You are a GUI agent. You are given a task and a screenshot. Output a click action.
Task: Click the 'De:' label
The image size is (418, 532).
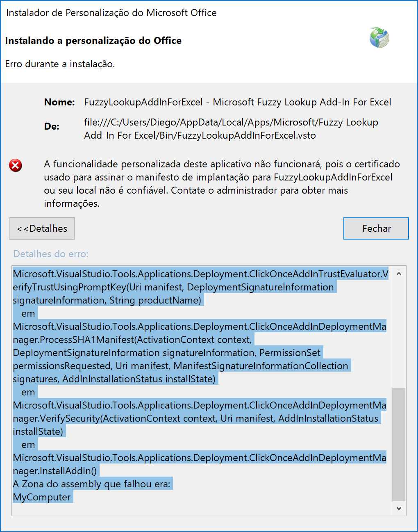coord(52,126)
